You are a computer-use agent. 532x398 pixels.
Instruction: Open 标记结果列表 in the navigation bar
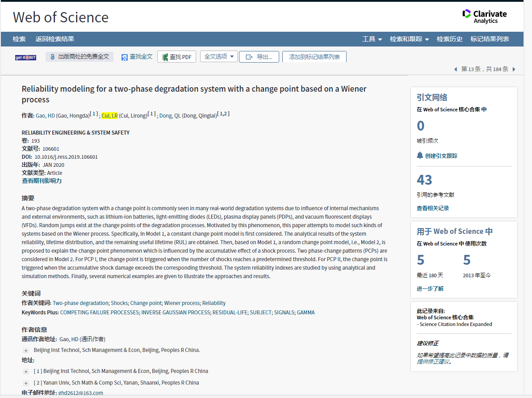[490, 39]
